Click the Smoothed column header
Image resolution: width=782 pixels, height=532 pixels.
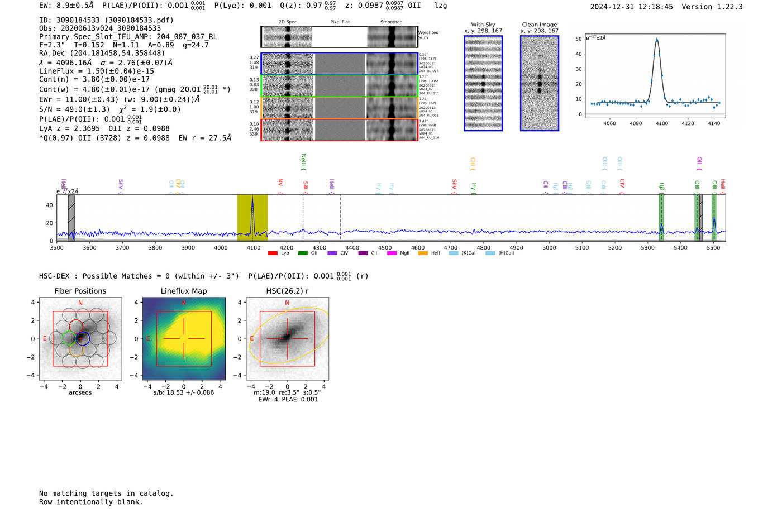click(391, 22)
